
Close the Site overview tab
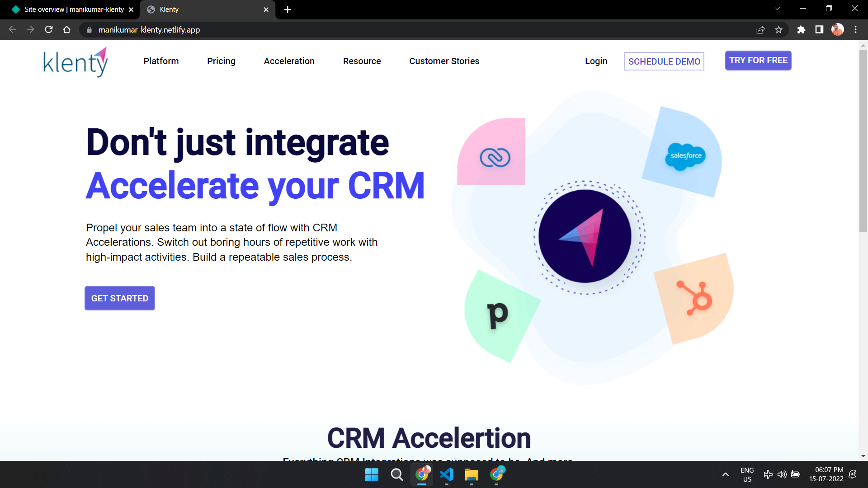(131, 9)
